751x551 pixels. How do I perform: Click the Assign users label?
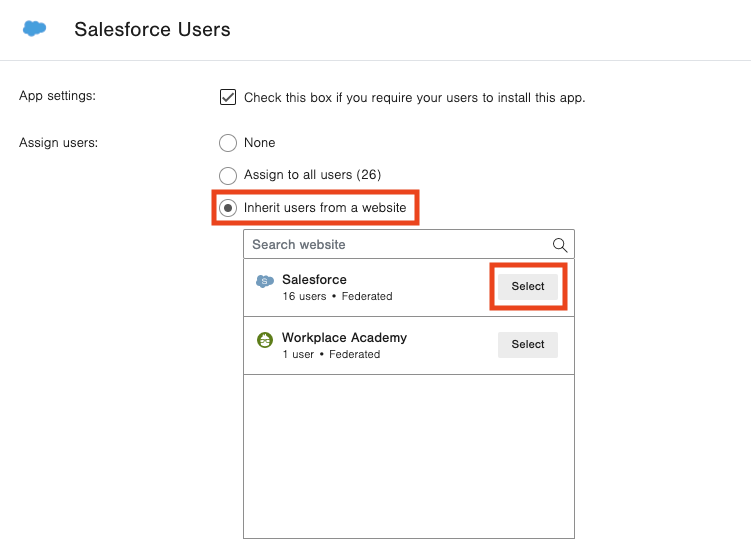[x=58, y=143]
